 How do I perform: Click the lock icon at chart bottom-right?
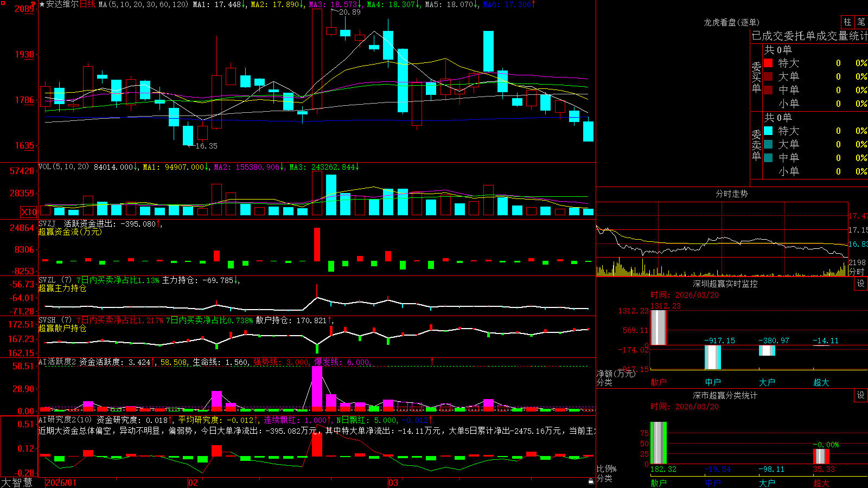click(591, 481)
